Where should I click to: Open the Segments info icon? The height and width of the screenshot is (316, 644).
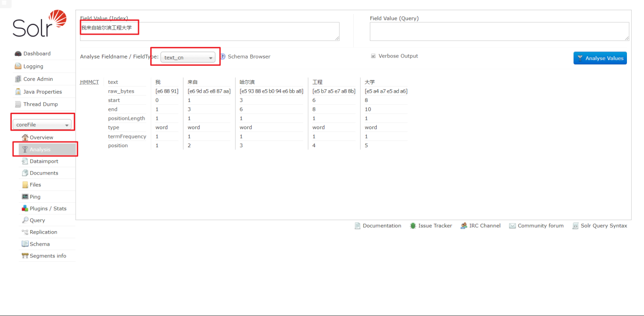(25, 256)
